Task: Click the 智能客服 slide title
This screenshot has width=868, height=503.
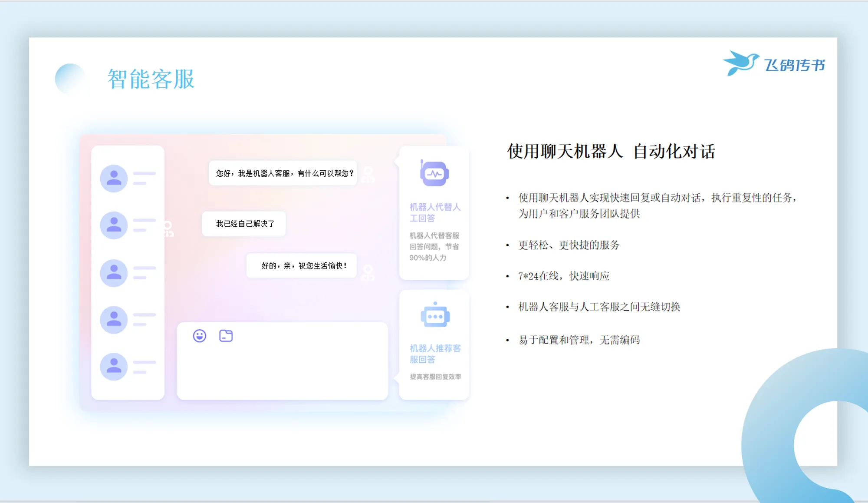Action: click(151, 79)
